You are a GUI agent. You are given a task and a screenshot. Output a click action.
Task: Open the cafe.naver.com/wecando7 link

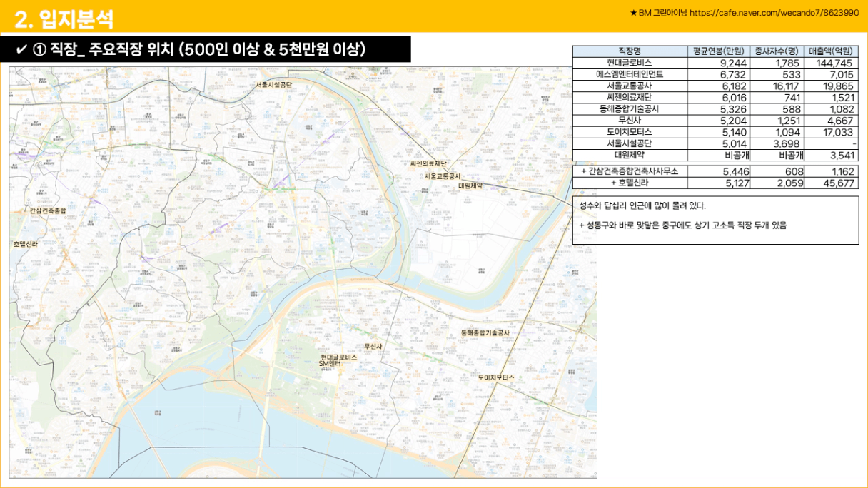pos(774,13)
